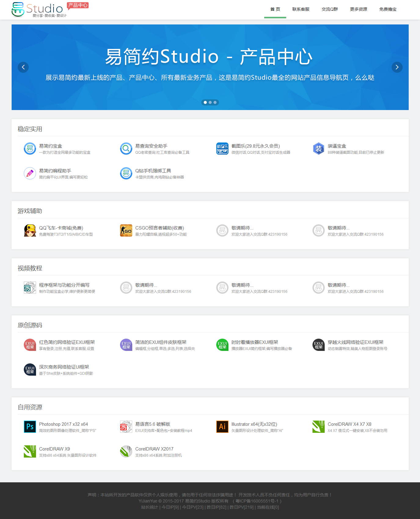Select the 装逼宝盒 hexagon icon
The width and height of the screenshot is (420, 519).
319,149
